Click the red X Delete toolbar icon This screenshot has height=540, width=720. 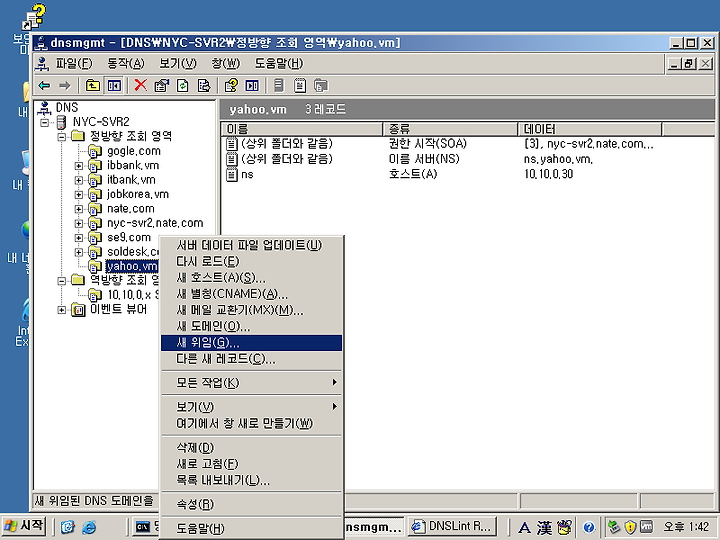coord(141,85)
